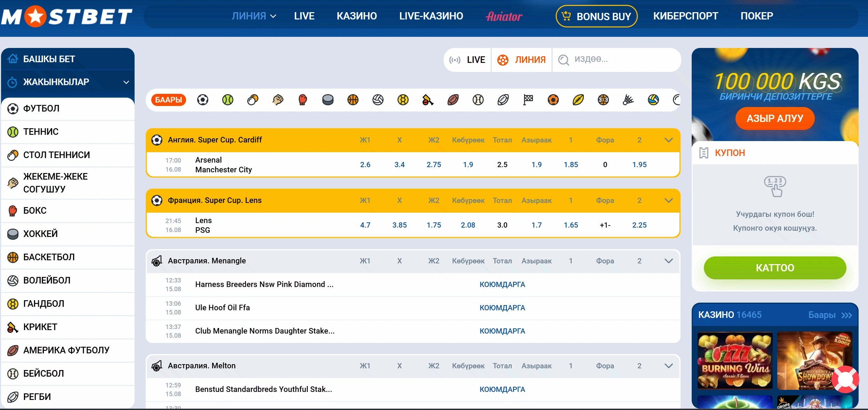868x410 pixels.
Task: Open the Burning Wins casino game thumbnail
Action: pos(735,360)
